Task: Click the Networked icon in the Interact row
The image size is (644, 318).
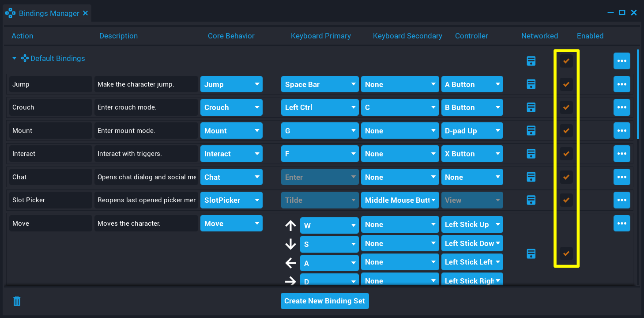Action: pyautogui.click(x=531, y=154)
